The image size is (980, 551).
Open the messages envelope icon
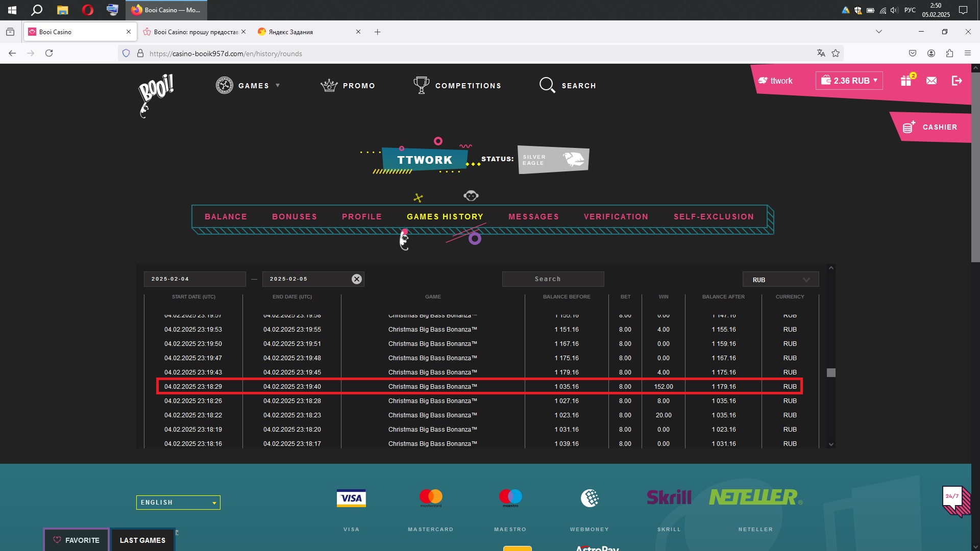(x=932, y=81)
